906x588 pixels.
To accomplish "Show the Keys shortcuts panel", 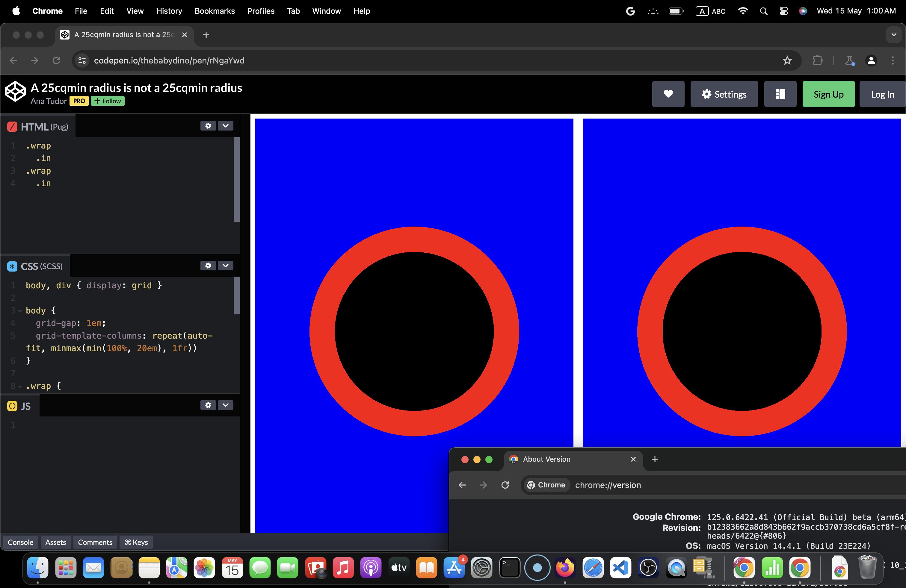I will pyautogui.click(x=136, y=542).
